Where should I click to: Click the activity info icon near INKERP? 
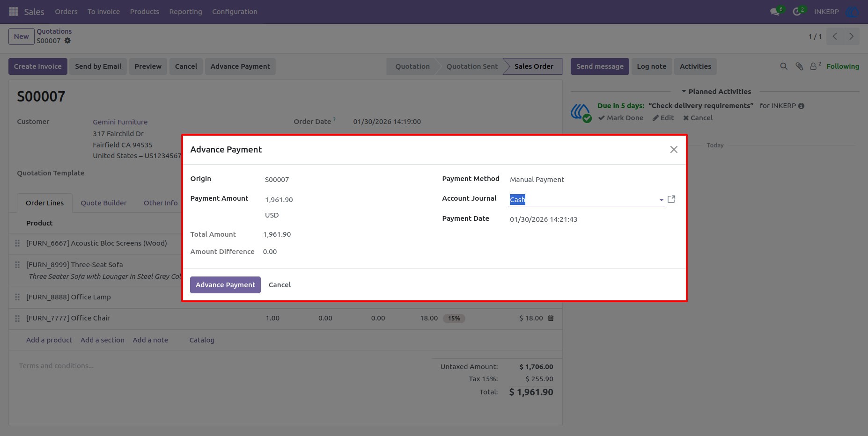pos(801,106)
